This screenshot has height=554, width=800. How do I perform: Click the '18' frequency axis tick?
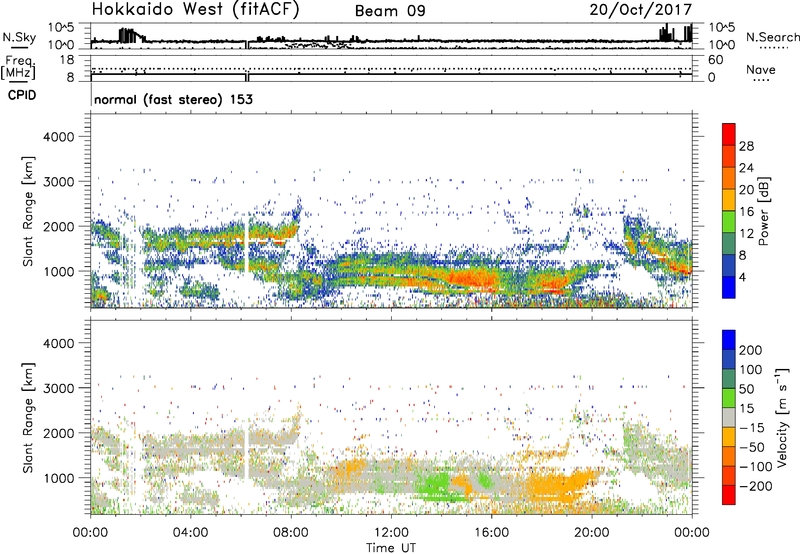coord(67,60)
